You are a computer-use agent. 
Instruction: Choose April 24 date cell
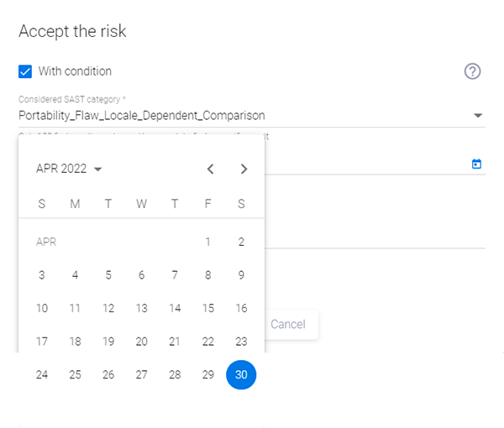42,374
